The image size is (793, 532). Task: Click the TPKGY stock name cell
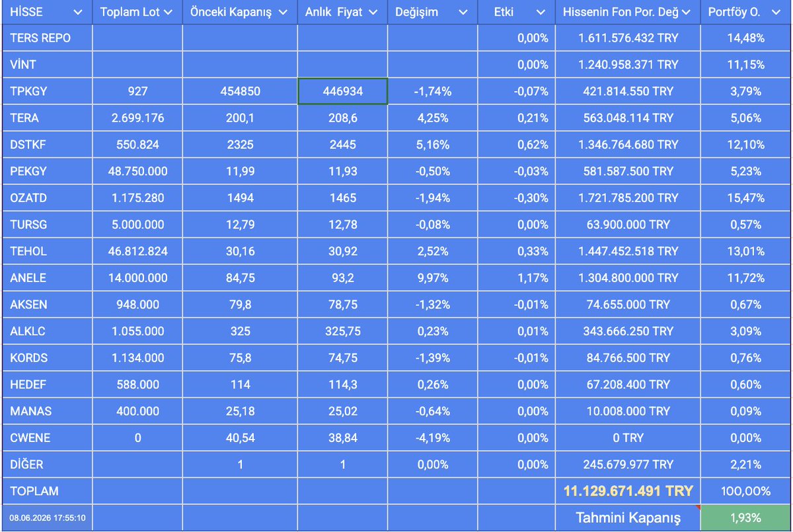coord(46,91)
